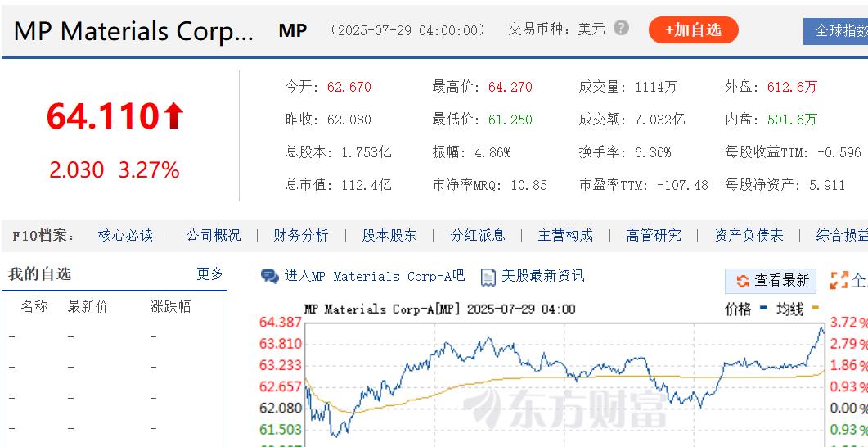Click the 交易币种：美元 currency label
The image size is (868, 447).
(x=557, y=29)
